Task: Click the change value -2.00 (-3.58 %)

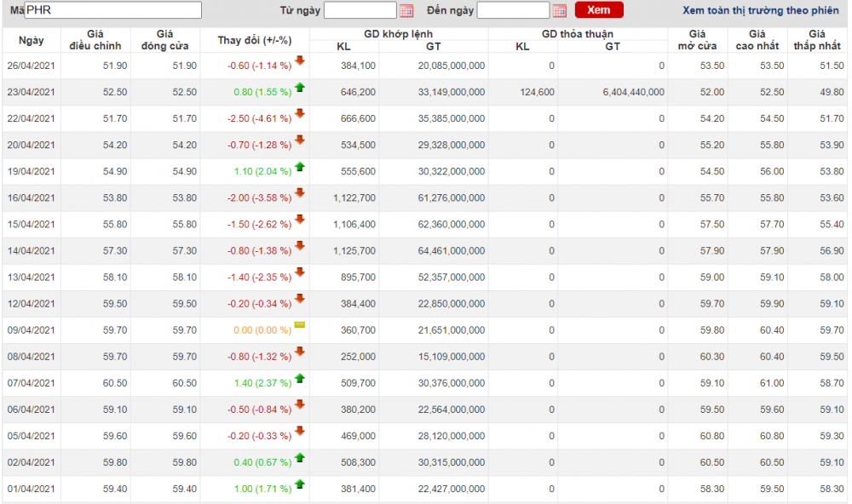Action: coord(259,198)
